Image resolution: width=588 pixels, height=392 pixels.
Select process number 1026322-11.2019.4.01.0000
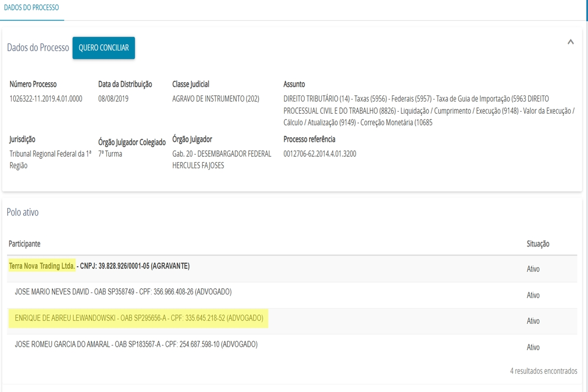[x=46, y=99]
